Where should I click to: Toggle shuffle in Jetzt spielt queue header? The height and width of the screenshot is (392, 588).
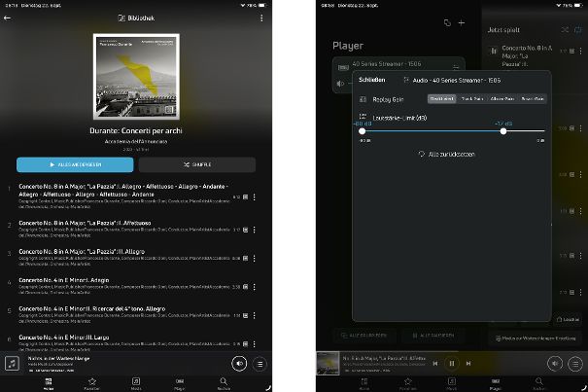[x=565, y=29]
